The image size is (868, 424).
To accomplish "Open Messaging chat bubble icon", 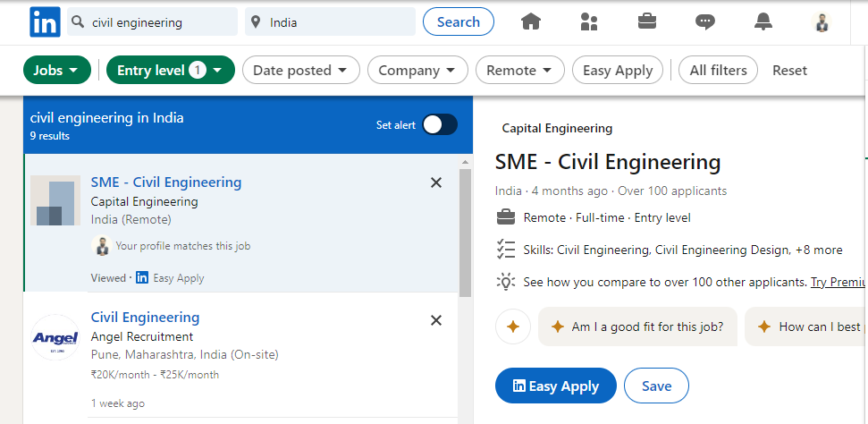I will [x=704, y=22].
